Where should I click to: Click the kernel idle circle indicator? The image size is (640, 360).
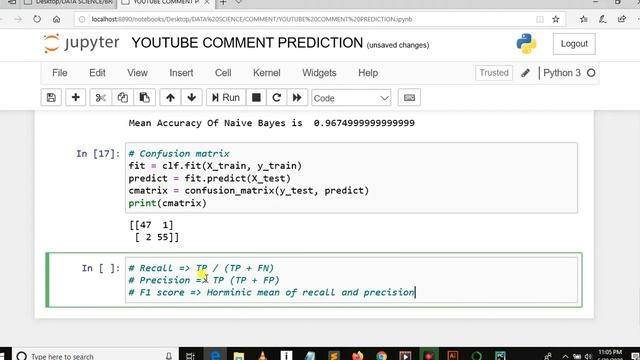[x=591, y=73]
